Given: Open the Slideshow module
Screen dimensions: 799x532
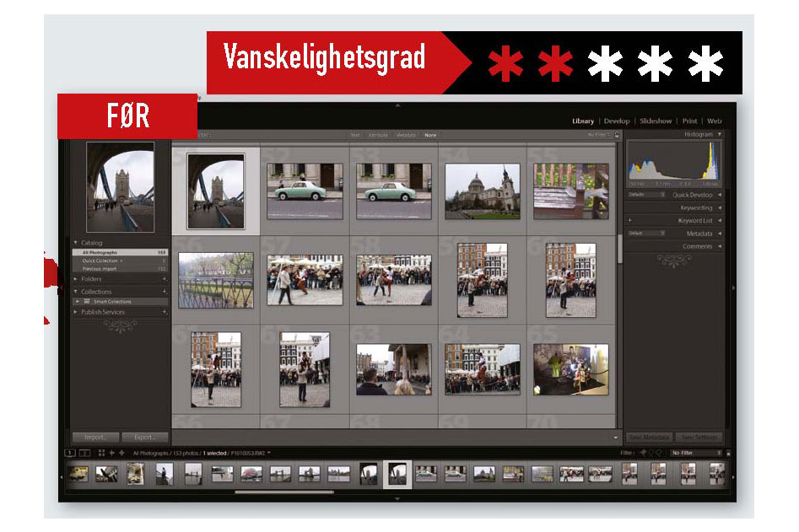Looking at the screenshot, I should pos(656,121).
